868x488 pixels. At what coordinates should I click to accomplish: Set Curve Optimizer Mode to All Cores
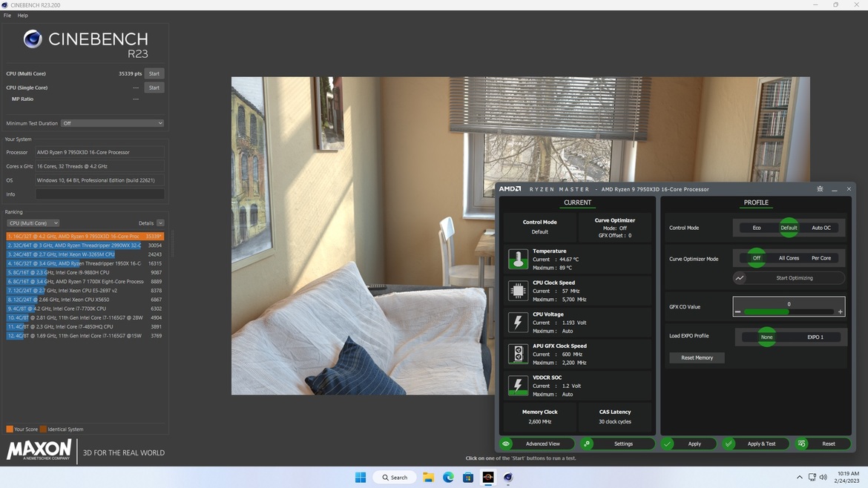pyautogui.click(x=789, y=258)
